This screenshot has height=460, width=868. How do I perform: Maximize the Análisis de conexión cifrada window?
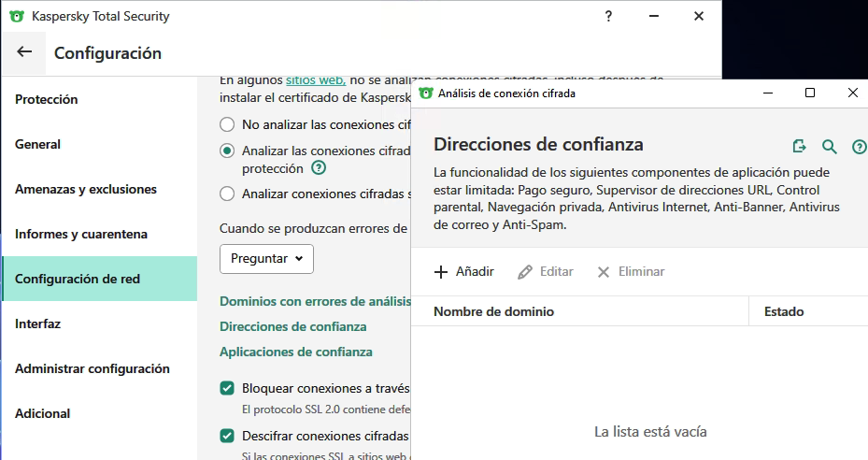tap(810, 93)
